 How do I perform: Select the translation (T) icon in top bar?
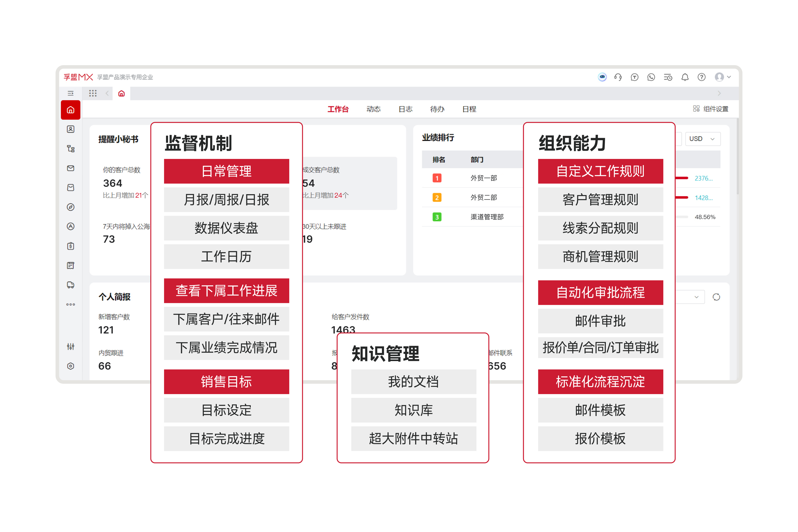click(634, 77)
